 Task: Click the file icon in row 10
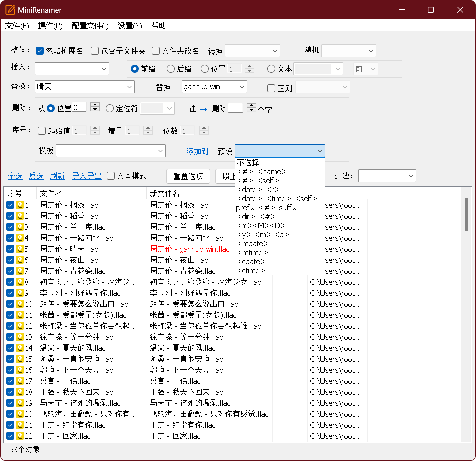tap(20, 304)
